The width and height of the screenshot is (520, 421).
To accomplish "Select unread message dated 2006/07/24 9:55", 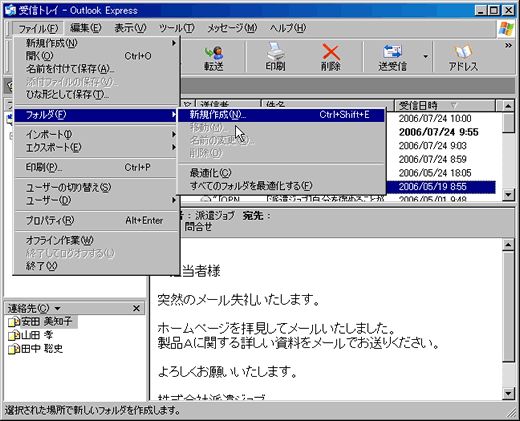I will pyautogui.click(x=438, y=132).
